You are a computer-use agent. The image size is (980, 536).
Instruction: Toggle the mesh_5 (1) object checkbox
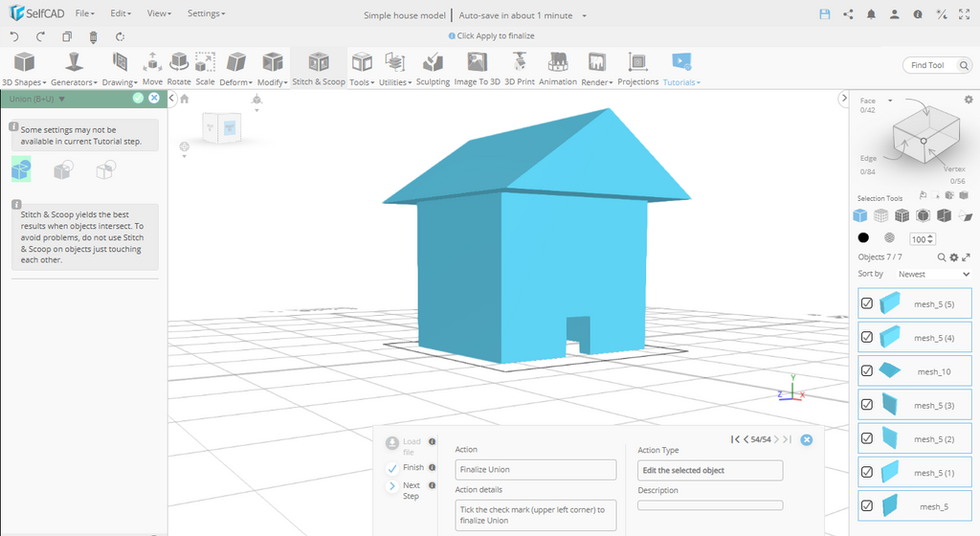pos(867,472)
